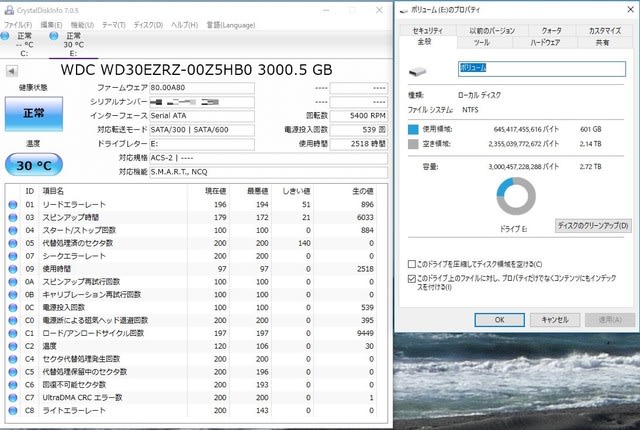Click the 生の値 column header

click(x=362, y=191)
